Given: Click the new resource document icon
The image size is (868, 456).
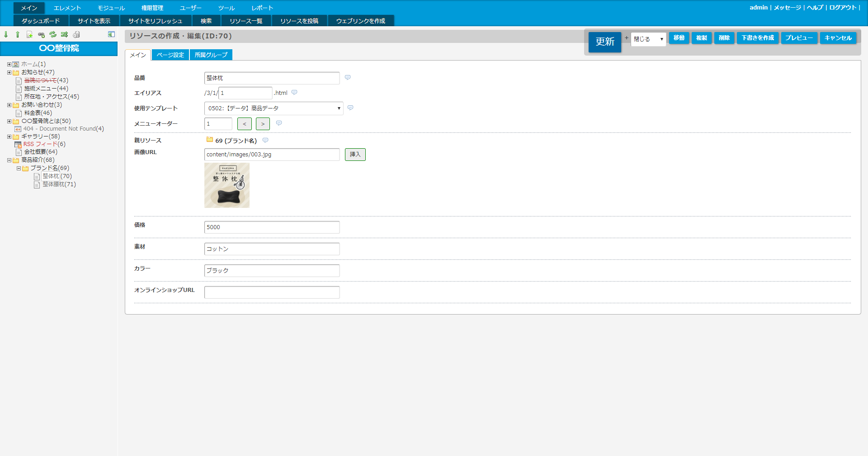Looking at the screenshot, I should (29, 35).
